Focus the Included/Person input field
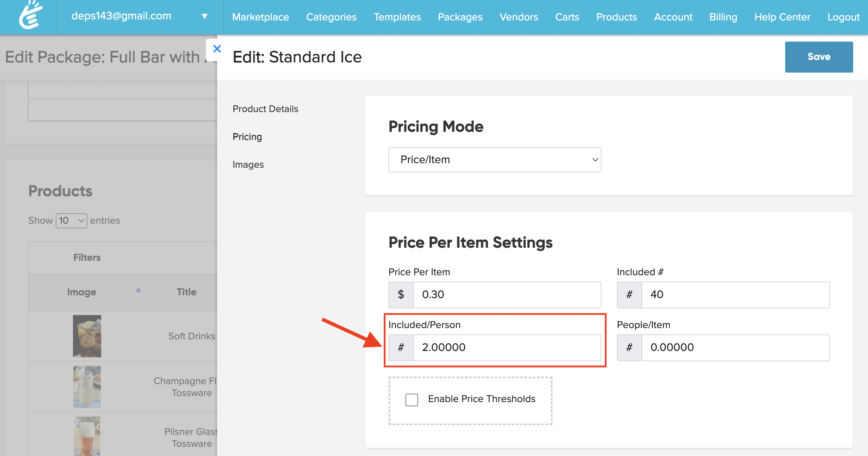The height and width of the screenshot is (456, 868). [506, 347]
